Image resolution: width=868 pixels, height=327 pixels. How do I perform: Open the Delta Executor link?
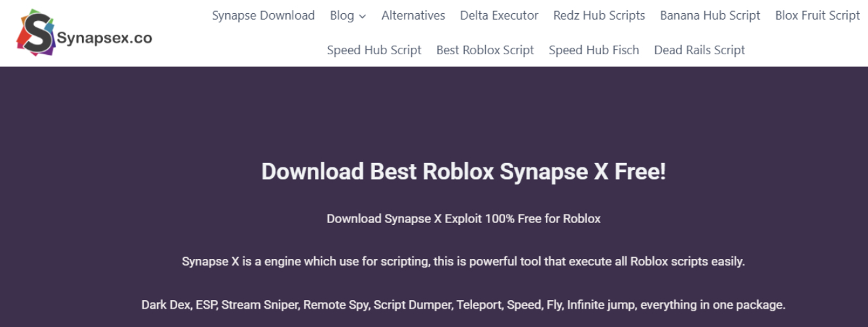(499, 15)
